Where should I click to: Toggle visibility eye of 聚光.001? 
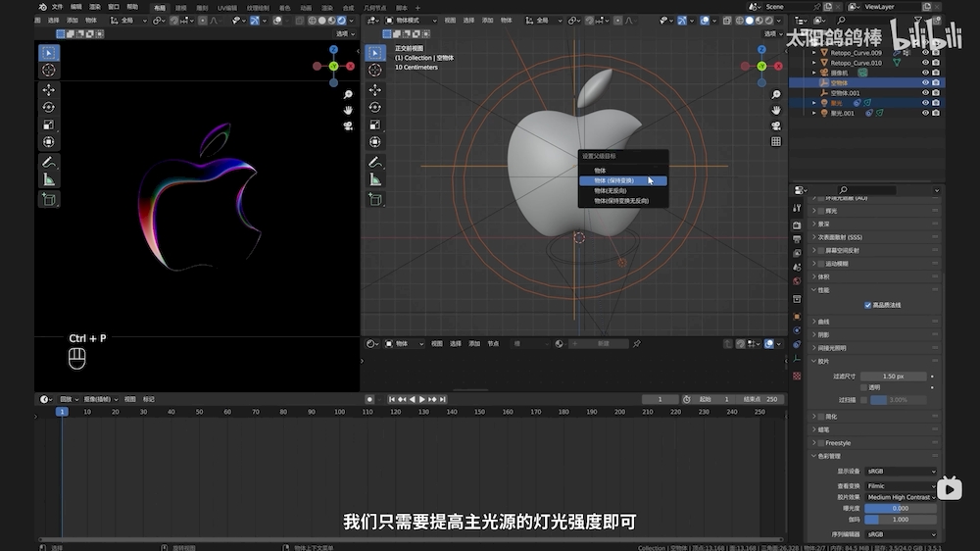coord(926,113)
